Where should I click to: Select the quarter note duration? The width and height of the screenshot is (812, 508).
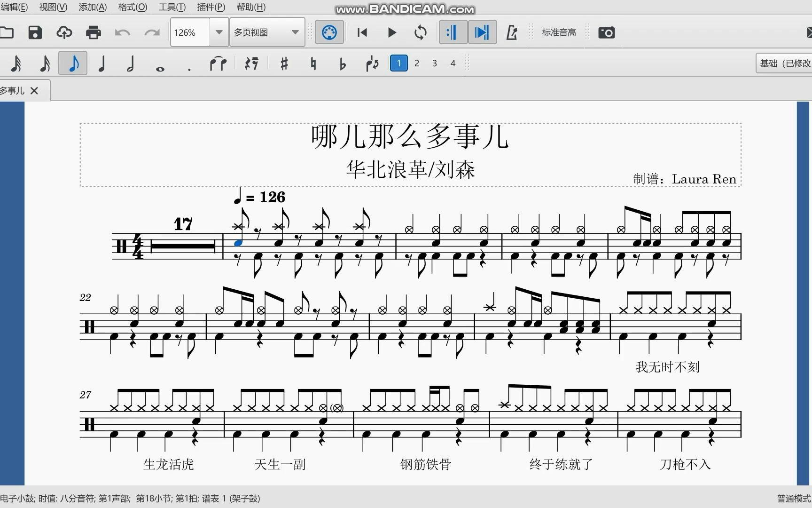tap(101, 63)
